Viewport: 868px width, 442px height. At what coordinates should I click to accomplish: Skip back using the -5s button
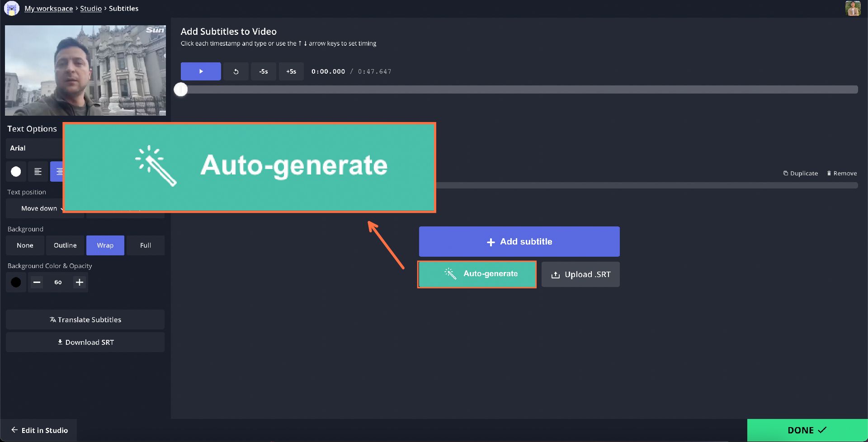tap(264, 71)
